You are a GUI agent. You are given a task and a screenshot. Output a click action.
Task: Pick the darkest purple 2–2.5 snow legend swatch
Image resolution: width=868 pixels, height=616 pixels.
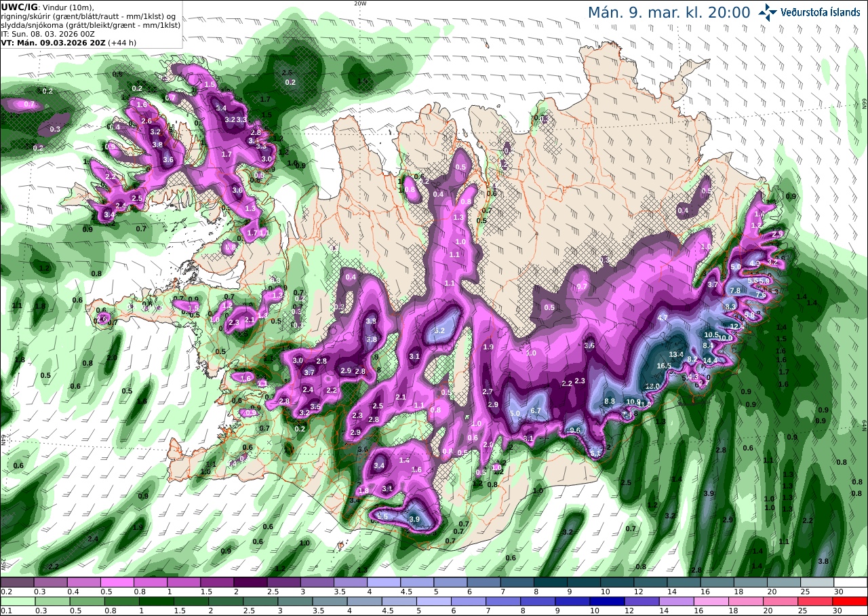pos(250,582)
